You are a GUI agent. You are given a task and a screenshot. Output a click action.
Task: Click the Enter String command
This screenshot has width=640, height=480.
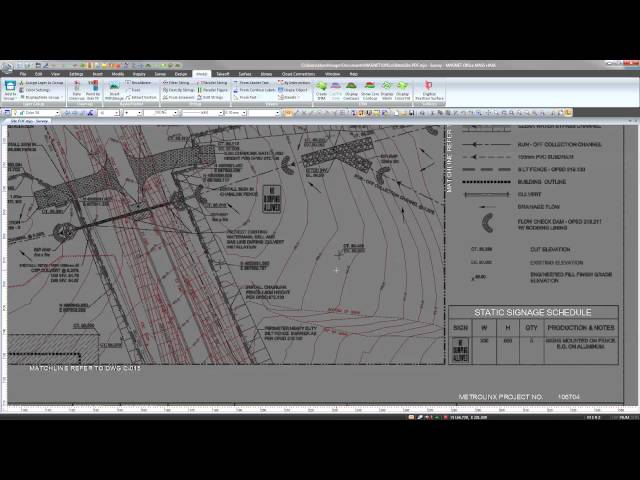point(176,83)
